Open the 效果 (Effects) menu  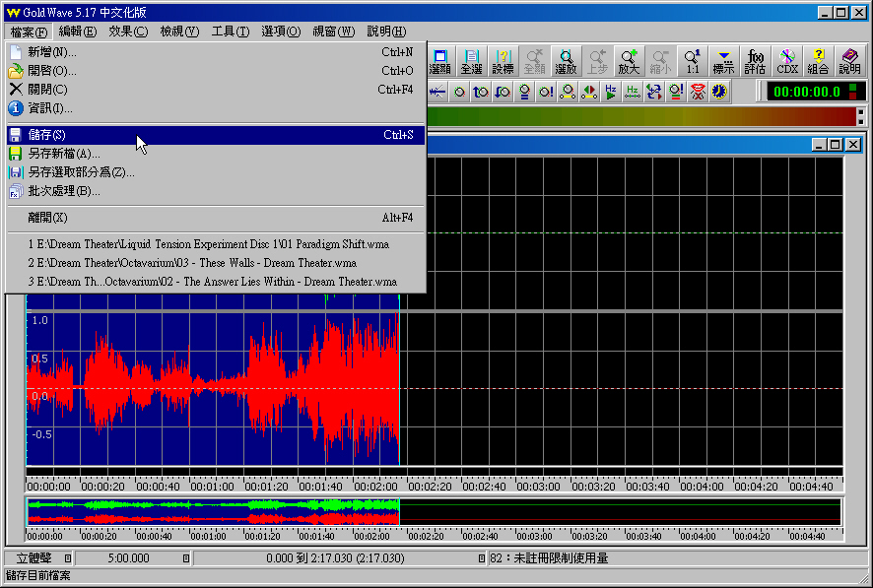(127, 32)
